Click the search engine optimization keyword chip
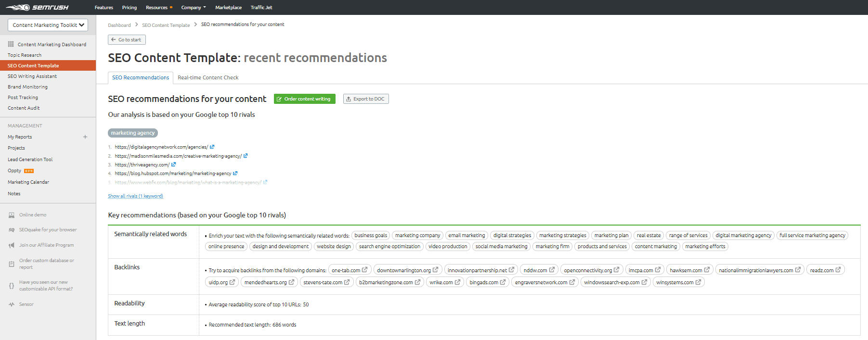Image resolution: width=868 pixels, height=340 pixels. 389,246
